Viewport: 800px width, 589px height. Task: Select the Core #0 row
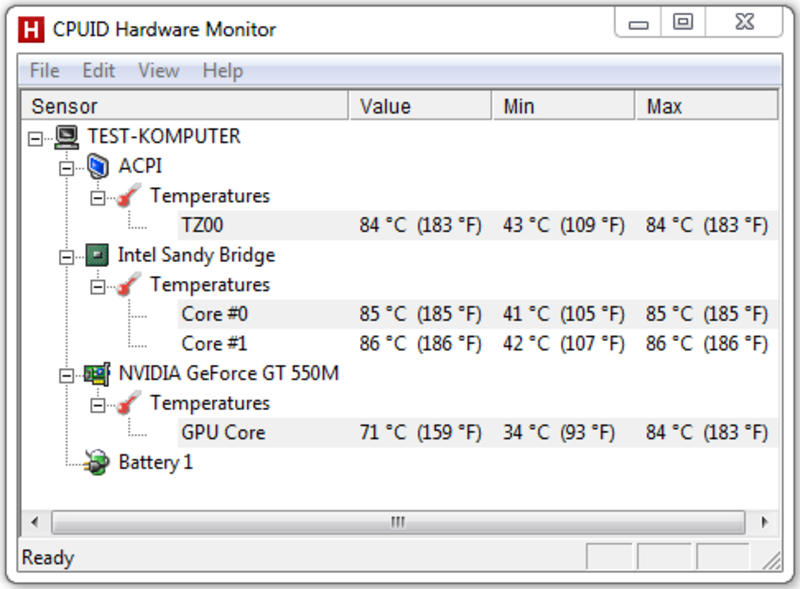(478, 314)
